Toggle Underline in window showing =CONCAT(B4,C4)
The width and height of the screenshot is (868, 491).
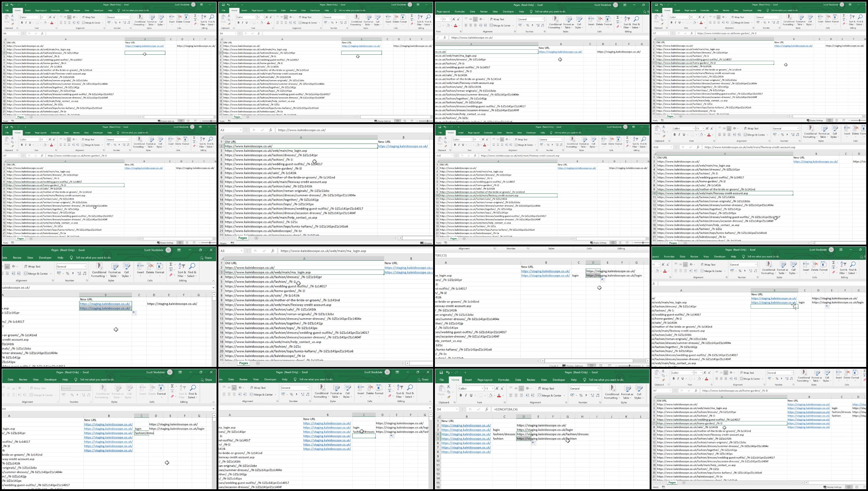coord(471,395)
